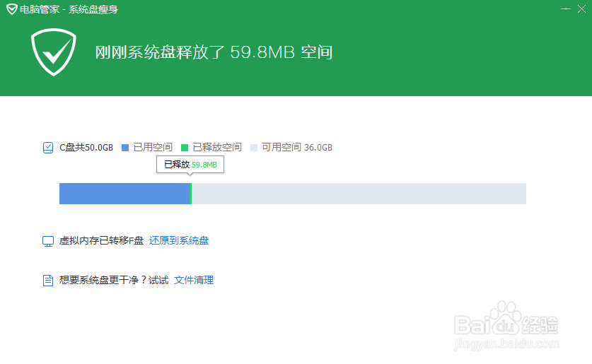This screenshot has height=364, width=592.
Task: Click the text 虚拟内存已转移F盘
Action: 102,240
